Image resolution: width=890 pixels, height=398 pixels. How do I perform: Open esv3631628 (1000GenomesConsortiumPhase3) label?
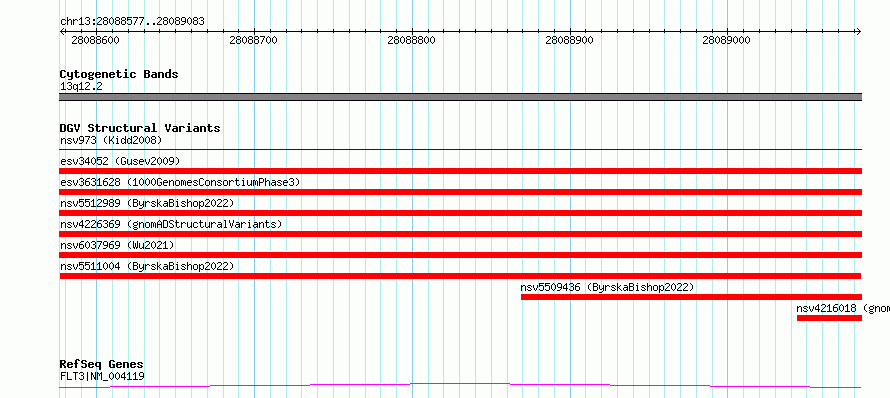180,182
